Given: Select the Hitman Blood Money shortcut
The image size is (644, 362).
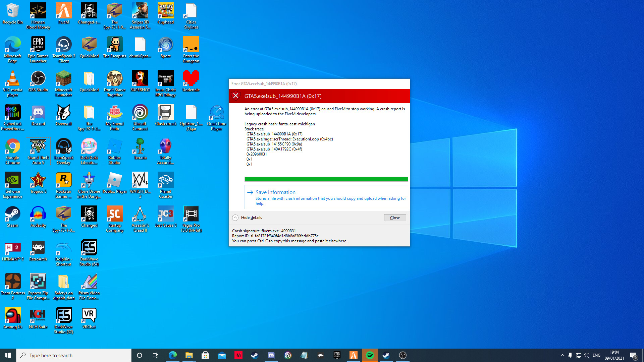Looking at the screenshot, I should click(38, 16).
